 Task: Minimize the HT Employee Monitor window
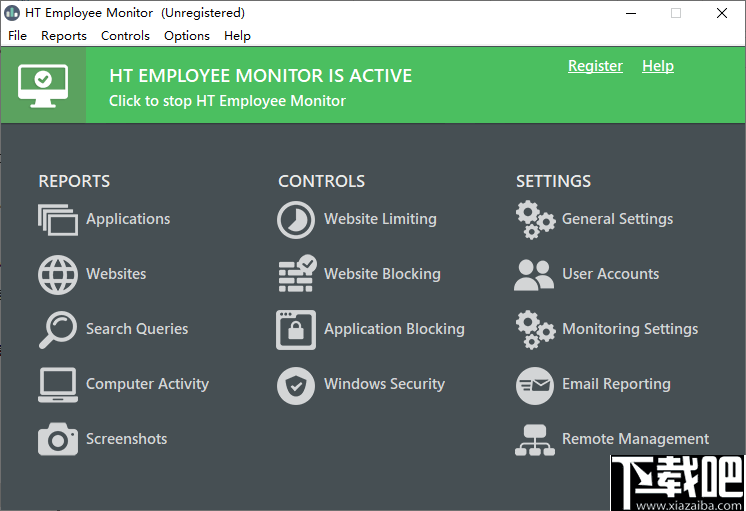click(x=631, y=13)
